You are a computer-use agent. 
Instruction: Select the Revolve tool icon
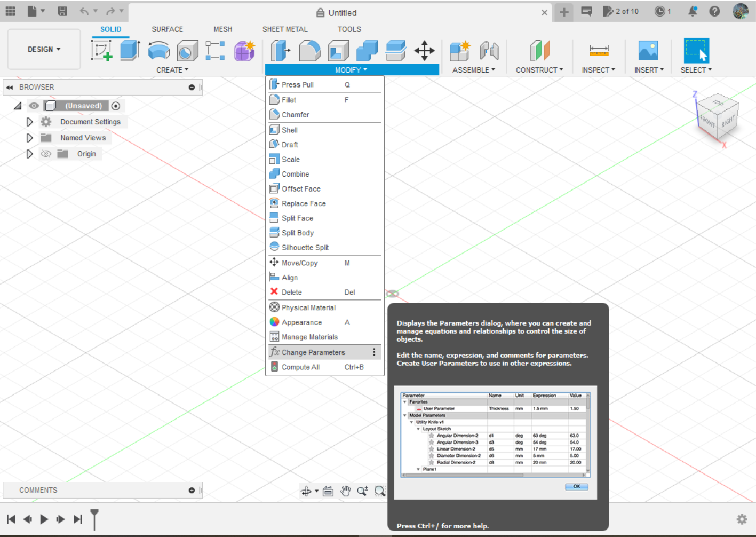coord(159,51)
